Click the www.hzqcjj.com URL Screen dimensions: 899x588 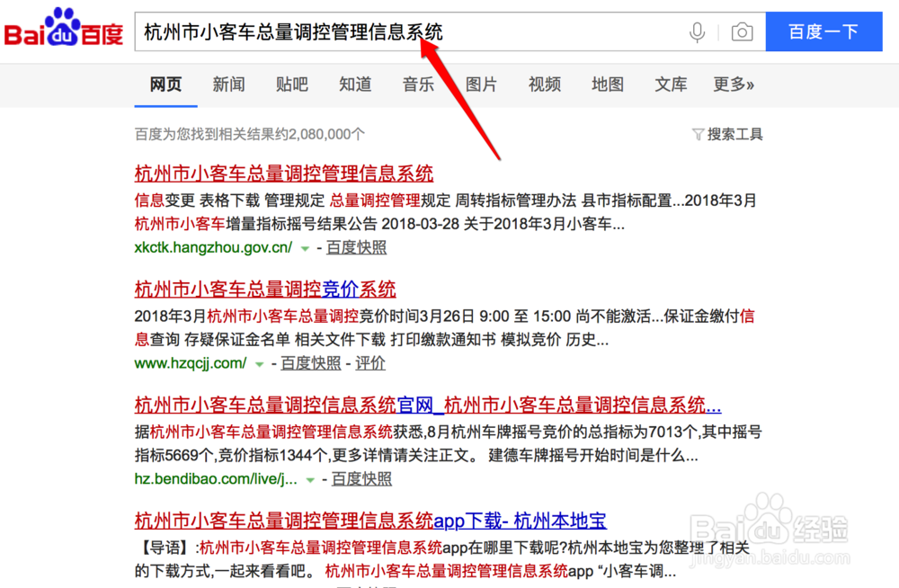coord(191,363)
